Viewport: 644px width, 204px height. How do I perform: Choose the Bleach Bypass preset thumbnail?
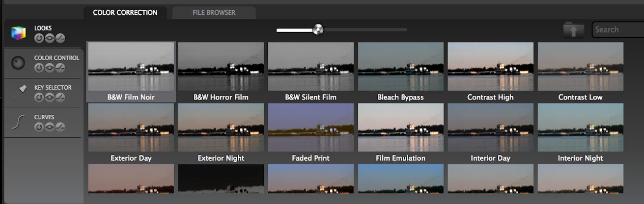tap(401, 66)
